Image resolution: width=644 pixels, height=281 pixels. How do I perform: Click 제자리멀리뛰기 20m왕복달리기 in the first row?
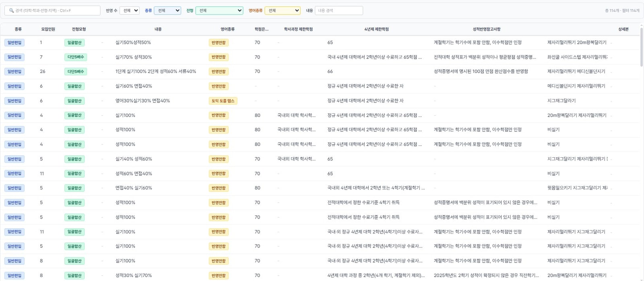[x=577, y=42]
